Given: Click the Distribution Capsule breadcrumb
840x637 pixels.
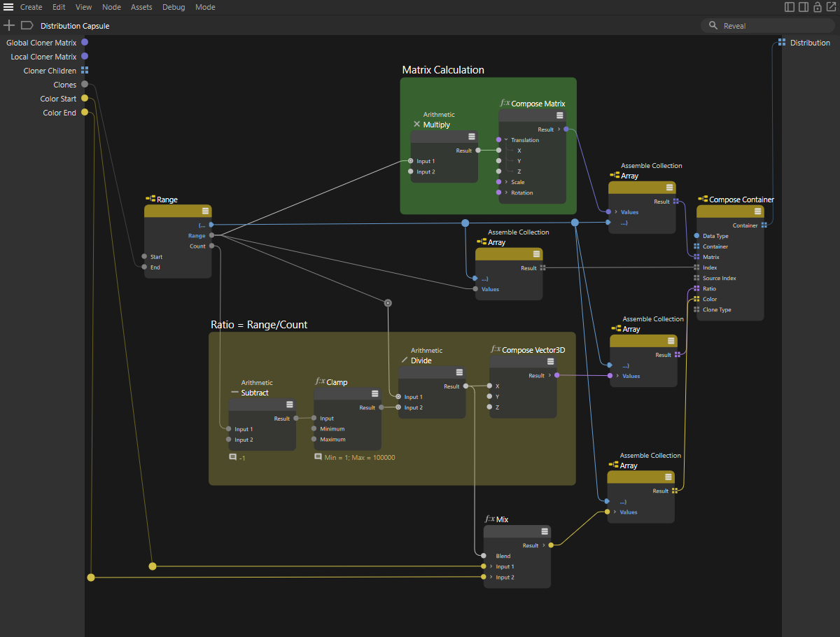Looking at the screenshot, I should pyautogui.click(x=75, y=26).
